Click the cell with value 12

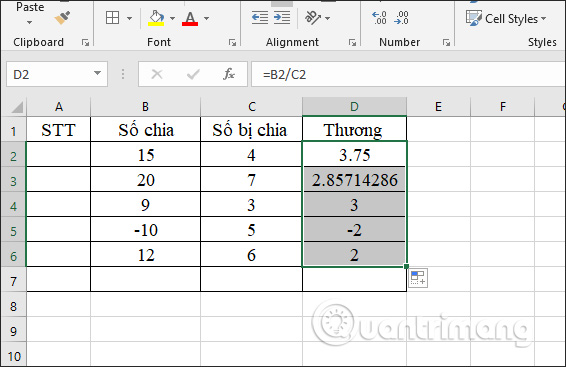coord(145,255)
